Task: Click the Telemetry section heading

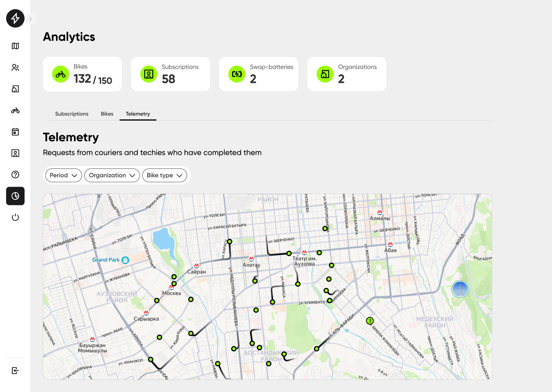Action: (71, 137)
